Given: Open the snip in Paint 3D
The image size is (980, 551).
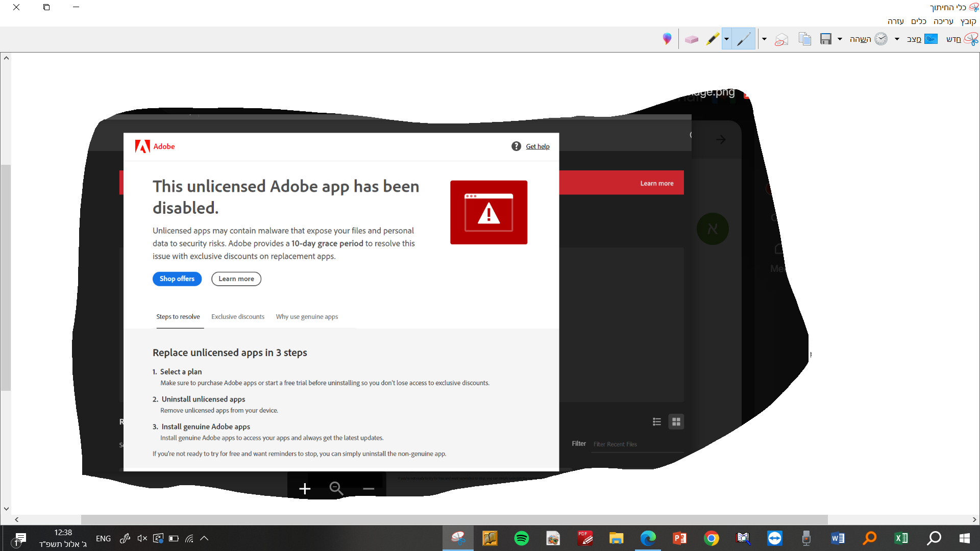Looking at the screenshot, I should click(667, 39).
